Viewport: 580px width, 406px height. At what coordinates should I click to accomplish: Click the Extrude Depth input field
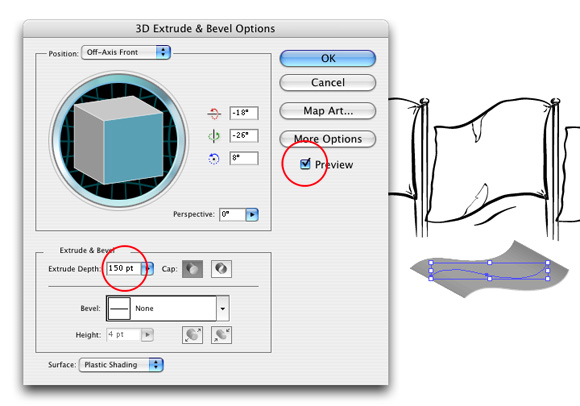124,268
